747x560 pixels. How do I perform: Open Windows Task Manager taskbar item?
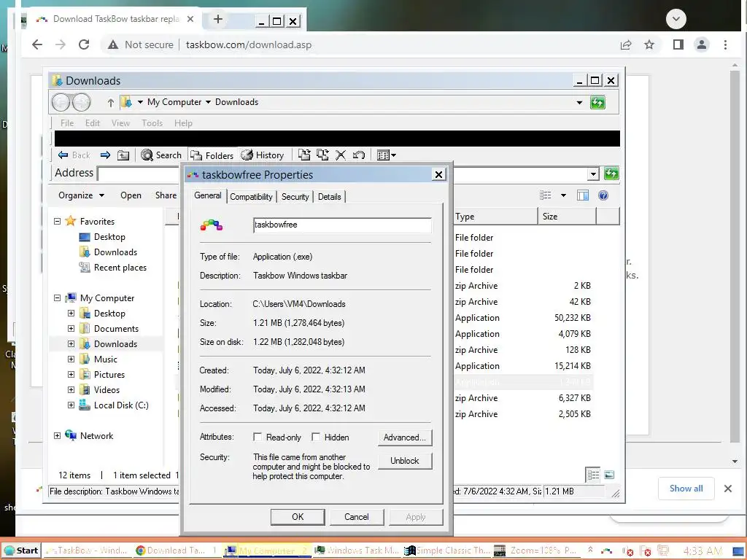[x=357, y=551]
